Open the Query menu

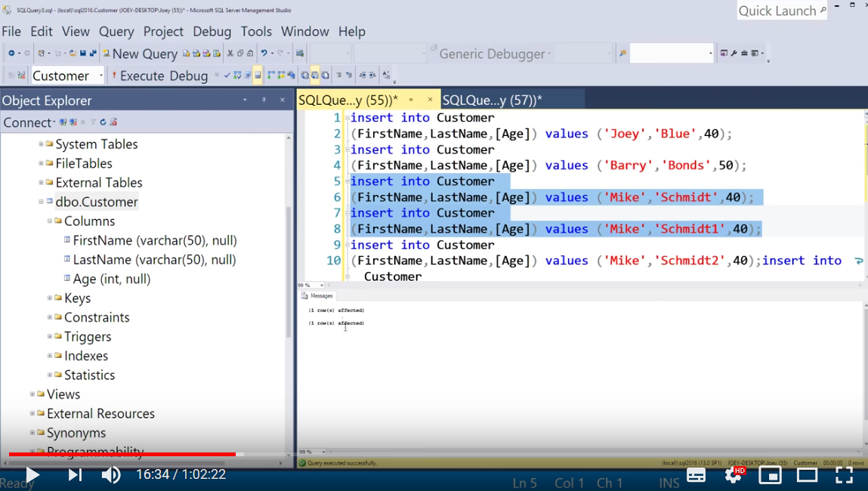pos(116,32)
